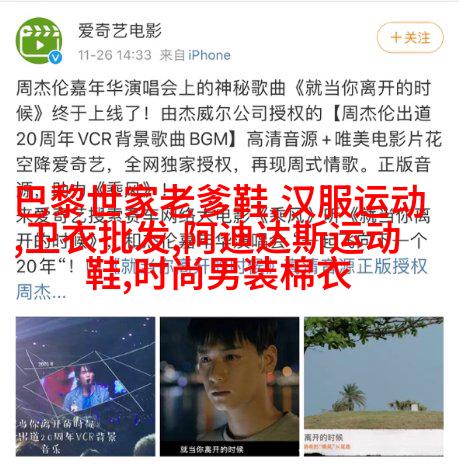459x466 pixels.
Task: Select the 11-26 14:33 timestamp
Action: (x=115, y=55)
